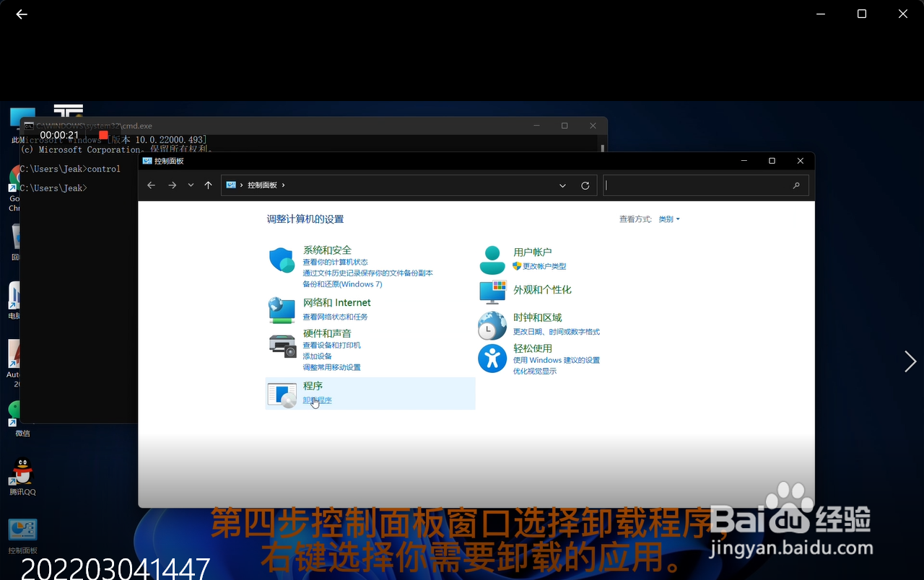This screenshot has width=924, height=580.
Task: Open the 程序 category icon
Action: (282, 394)
